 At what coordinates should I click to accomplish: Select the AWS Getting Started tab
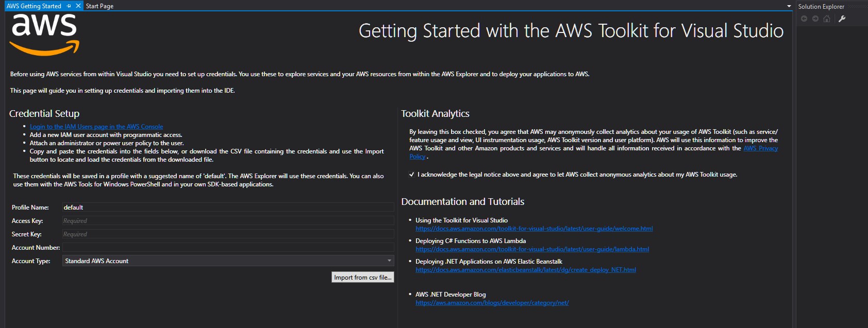34,6
